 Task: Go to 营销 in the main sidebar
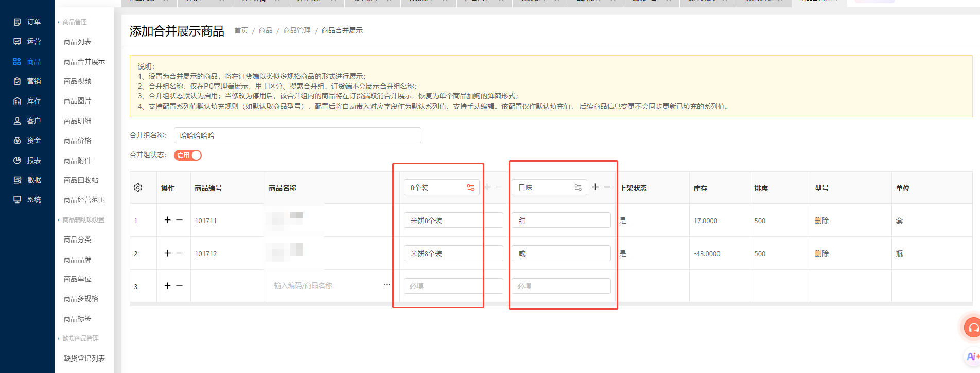point(27,81)
